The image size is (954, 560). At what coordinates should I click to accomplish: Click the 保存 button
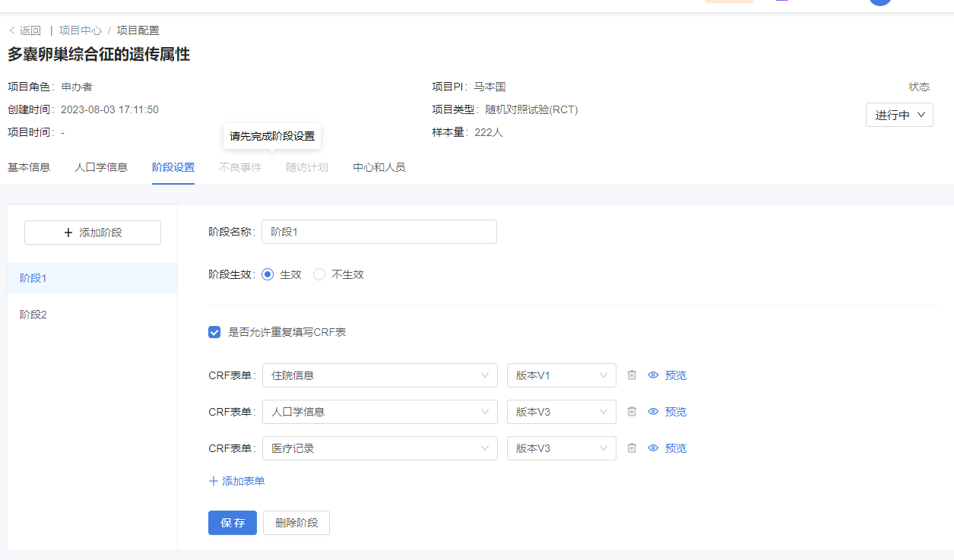(233, 523)
